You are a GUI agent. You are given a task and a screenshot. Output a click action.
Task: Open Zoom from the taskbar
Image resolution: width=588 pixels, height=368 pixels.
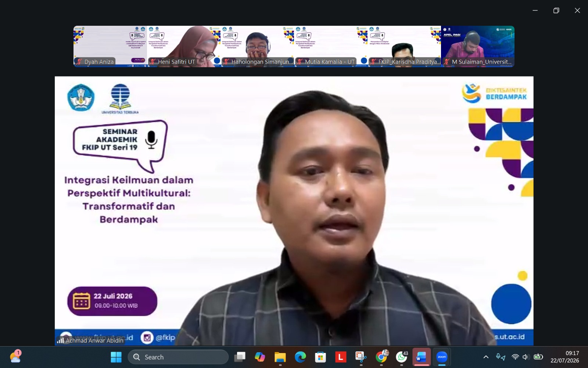click(x=441, y=357)
